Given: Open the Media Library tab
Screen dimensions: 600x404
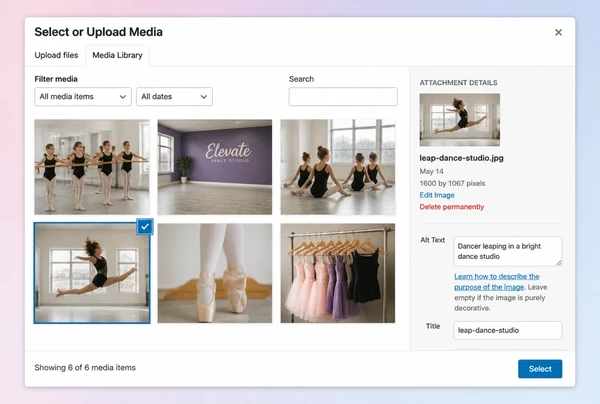Looking at the screenshot, I should (117, 55).
